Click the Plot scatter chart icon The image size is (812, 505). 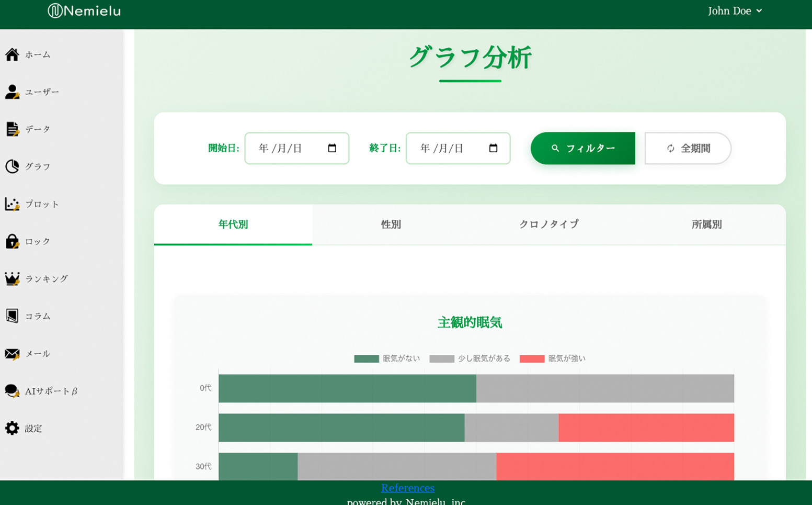12,204
